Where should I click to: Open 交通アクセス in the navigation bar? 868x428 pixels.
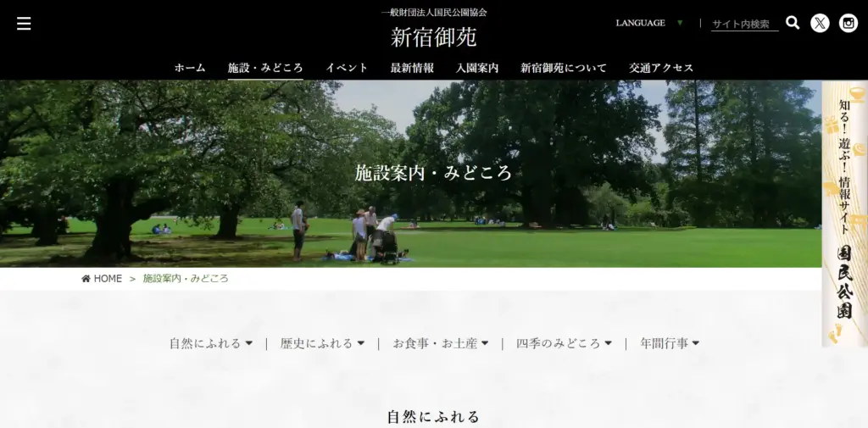coord(661,68)
